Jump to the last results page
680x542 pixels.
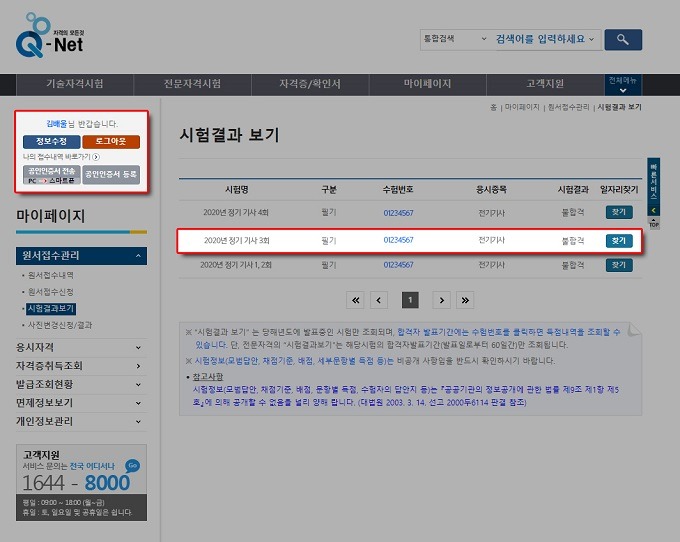click(x=464, y=300)
